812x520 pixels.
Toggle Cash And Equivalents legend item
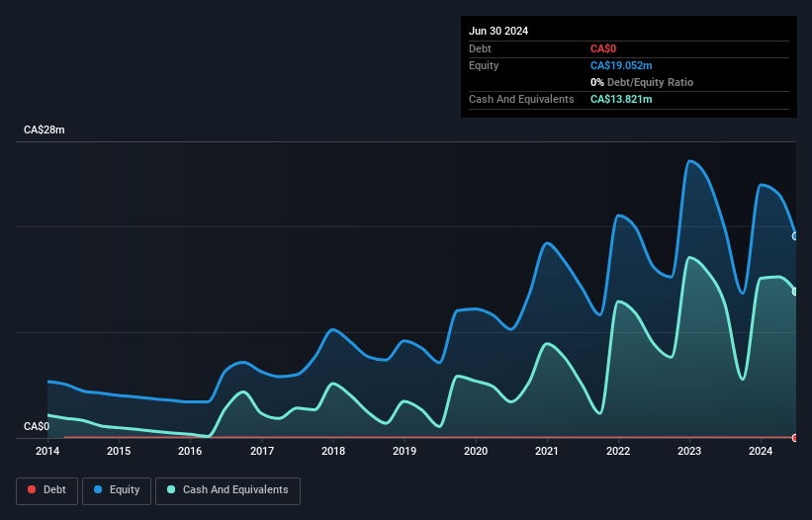227,489
